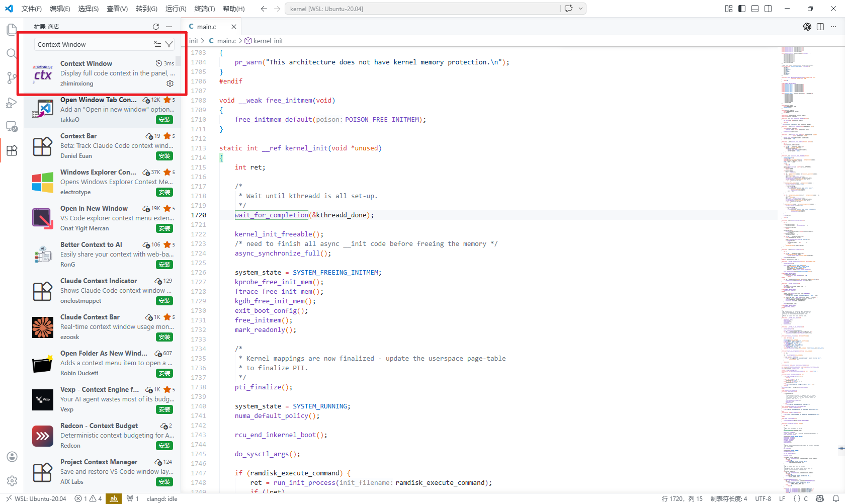Install the Context Bar extension

pos(164,156)
